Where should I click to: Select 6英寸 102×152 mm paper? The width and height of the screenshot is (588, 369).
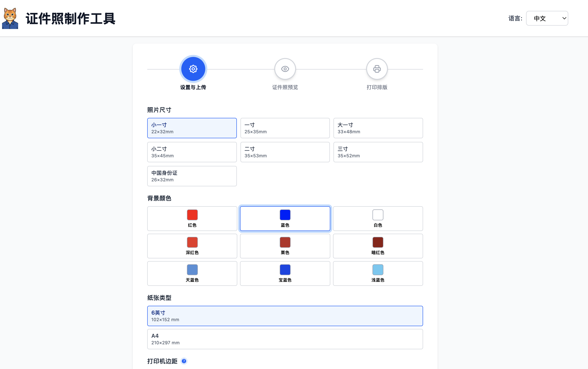point(285,316)
